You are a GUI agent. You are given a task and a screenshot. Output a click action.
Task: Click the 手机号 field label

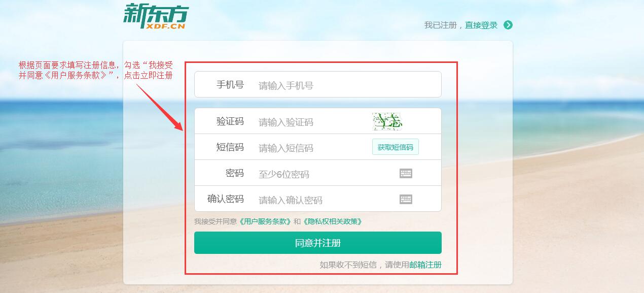230,85
